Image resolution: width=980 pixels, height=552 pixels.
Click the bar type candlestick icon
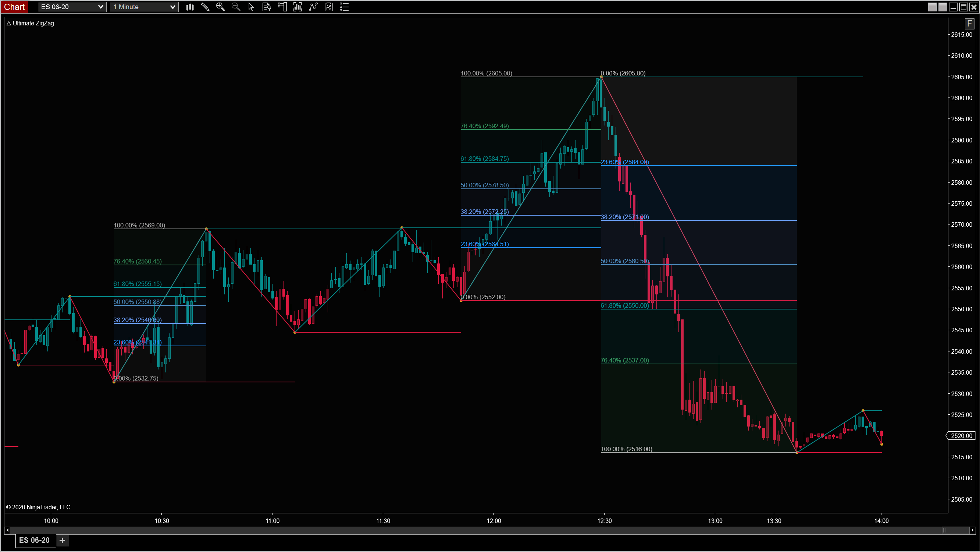click(x=190, y=7)
